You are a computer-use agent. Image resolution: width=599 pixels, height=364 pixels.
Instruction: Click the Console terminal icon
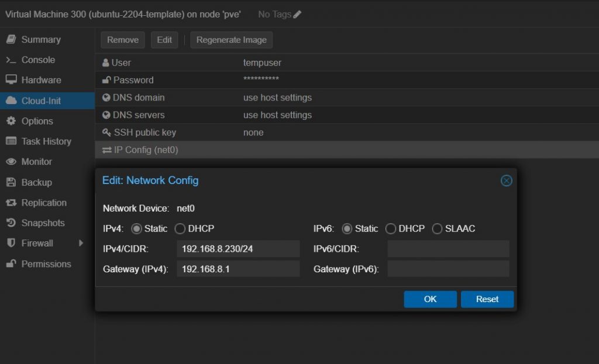11,60
